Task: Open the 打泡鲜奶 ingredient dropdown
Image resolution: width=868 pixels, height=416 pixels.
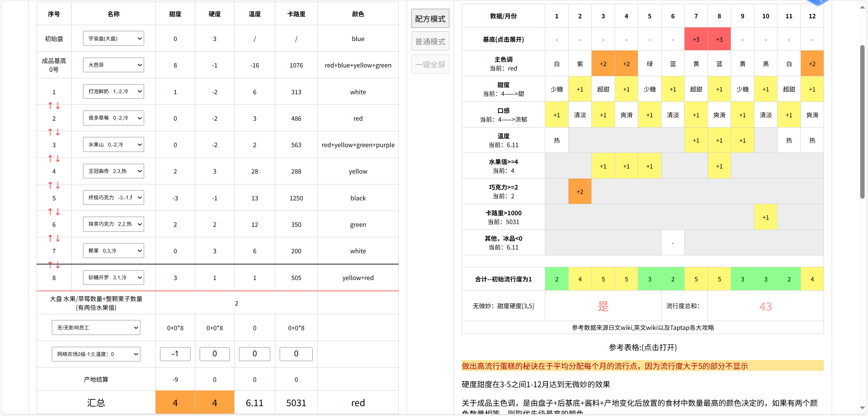Action: (114, 92)
